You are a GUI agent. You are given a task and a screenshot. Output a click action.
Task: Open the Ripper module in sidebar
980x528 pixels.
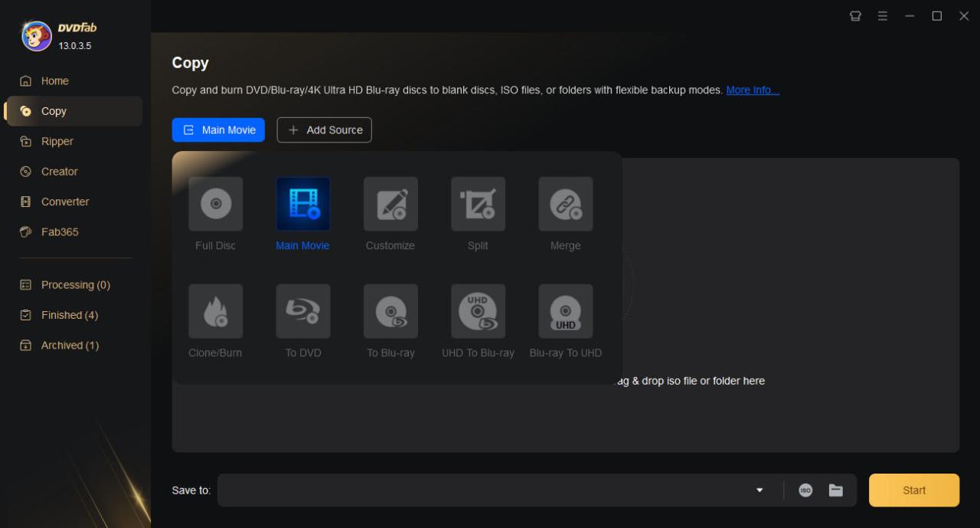(x=57, y=142)
